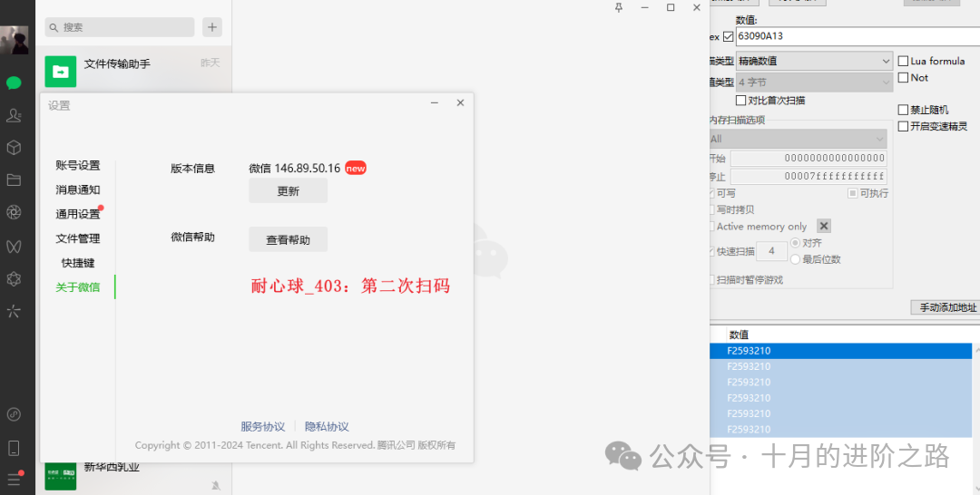Enable 禁止随机 checkbox
Viewport: 980px width, 495px height.
[903, 110]
